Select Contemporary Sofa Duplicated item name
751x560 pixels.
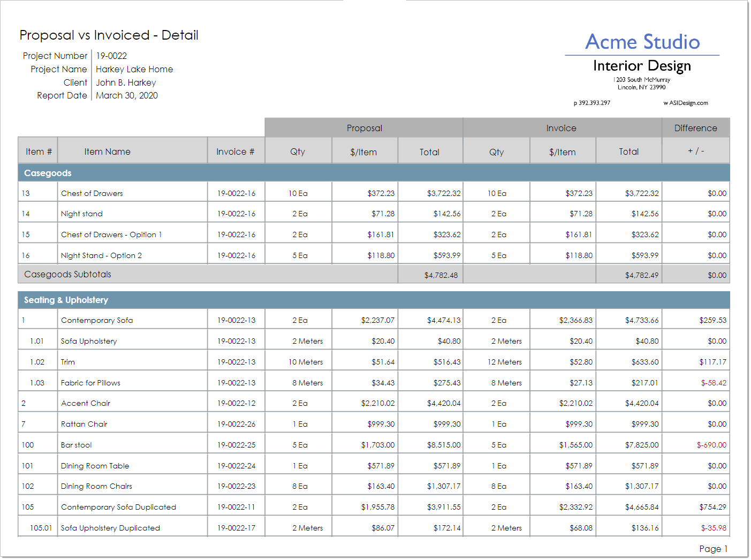click(118, 507)
